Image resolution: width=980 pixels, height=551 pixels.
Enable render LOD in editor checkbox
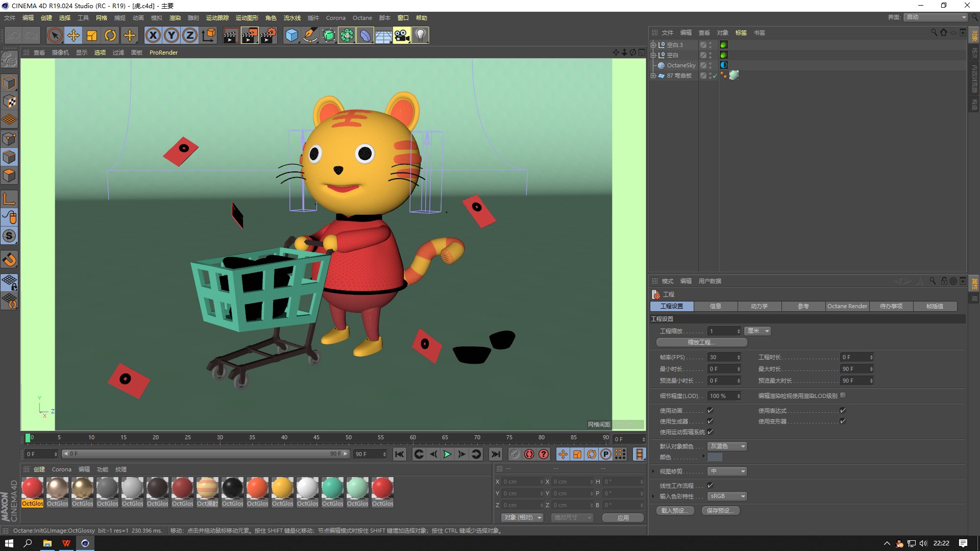tap(843, 395)
